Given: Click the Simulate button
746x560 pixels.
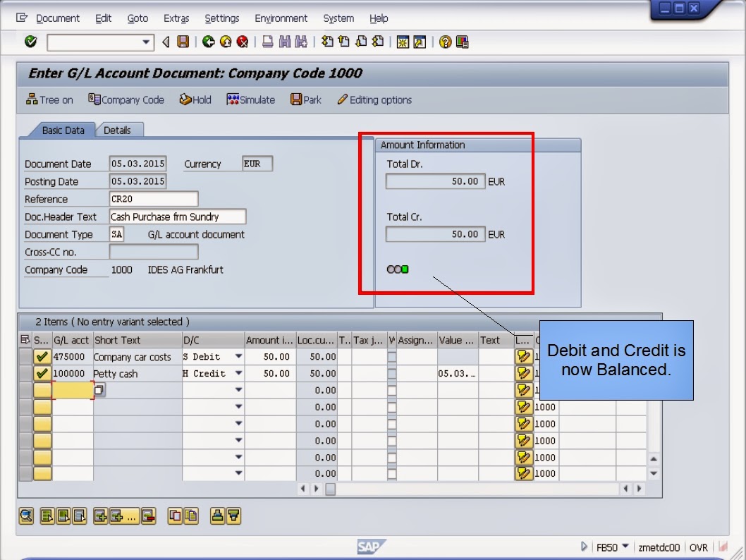Looking at the screenshot, I should tap(250, 99).
